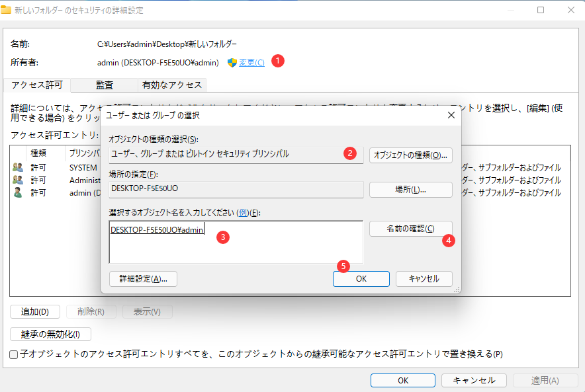Cancel the user selection dialog
This screenshot has height=392, width=585.
(x=424, y=278)
